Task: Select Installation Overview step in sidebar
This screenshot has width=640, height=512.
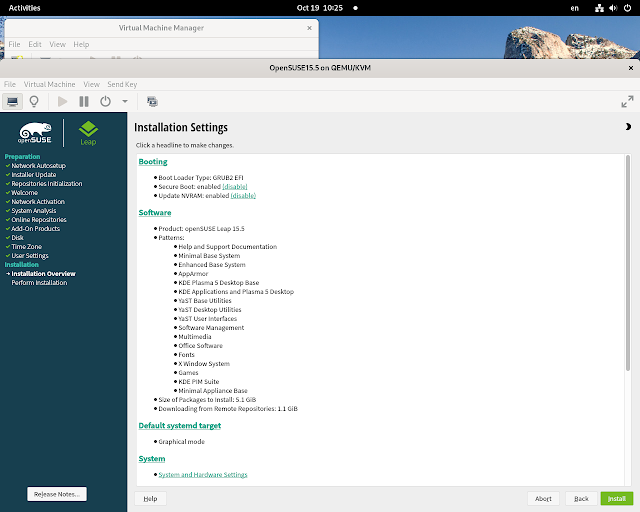Action: (44, 274)
